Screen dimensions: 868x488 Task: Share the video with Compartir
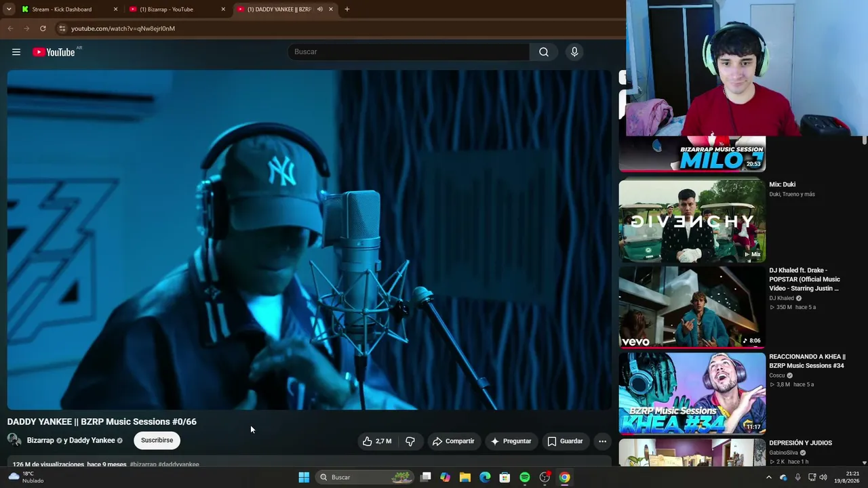click(x=453, y=441)
